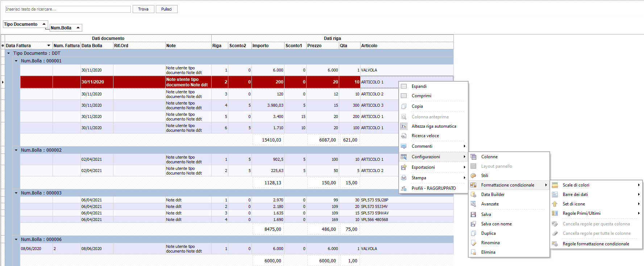Sort by the Articolo column header

407,46
